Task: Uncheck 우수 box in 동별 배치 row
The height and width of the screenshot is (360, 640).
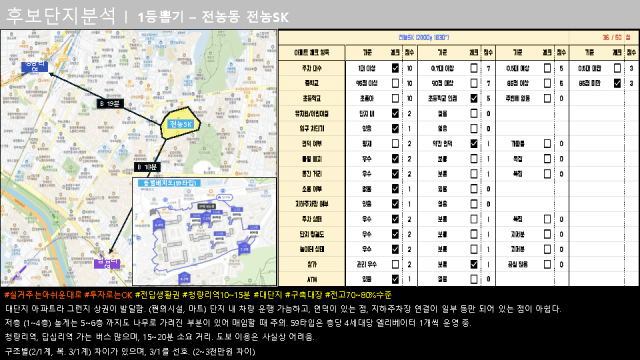Action: point(395,159)
